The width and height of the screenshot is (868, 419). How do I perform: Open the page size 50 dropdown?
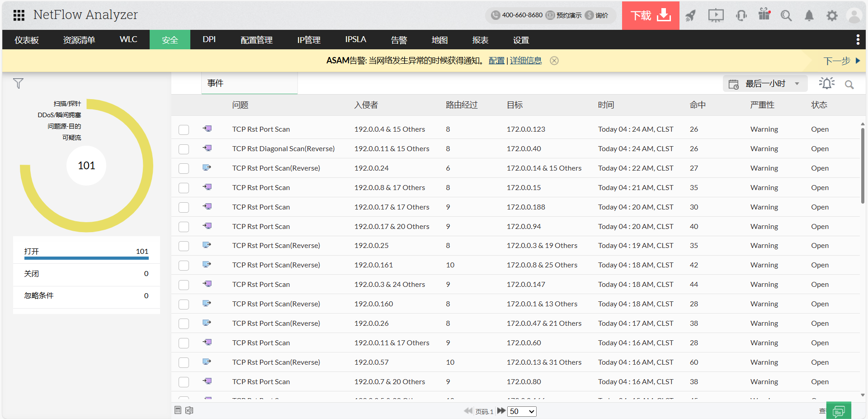[x=522, y=411]
